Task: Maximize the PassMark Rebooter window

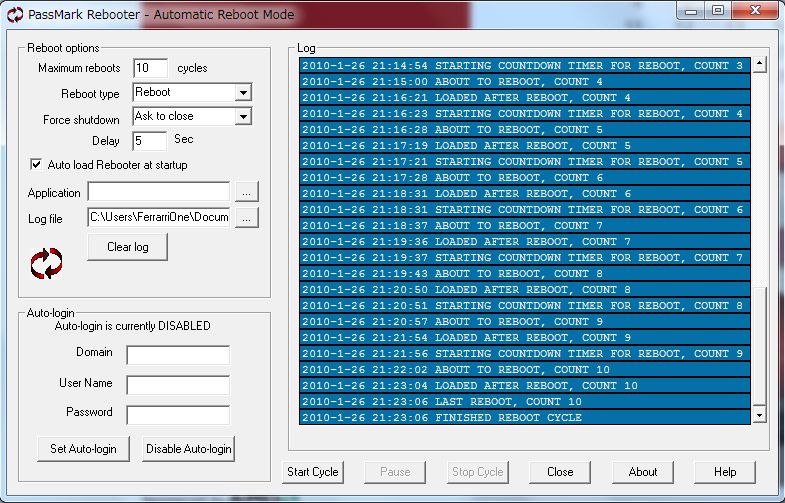Action: click(718, 11)
